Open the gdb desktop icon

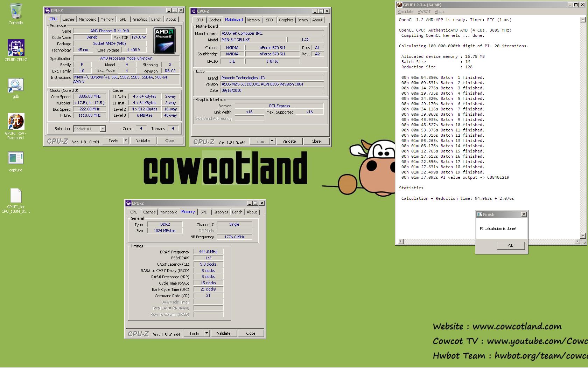click(16, 85)
